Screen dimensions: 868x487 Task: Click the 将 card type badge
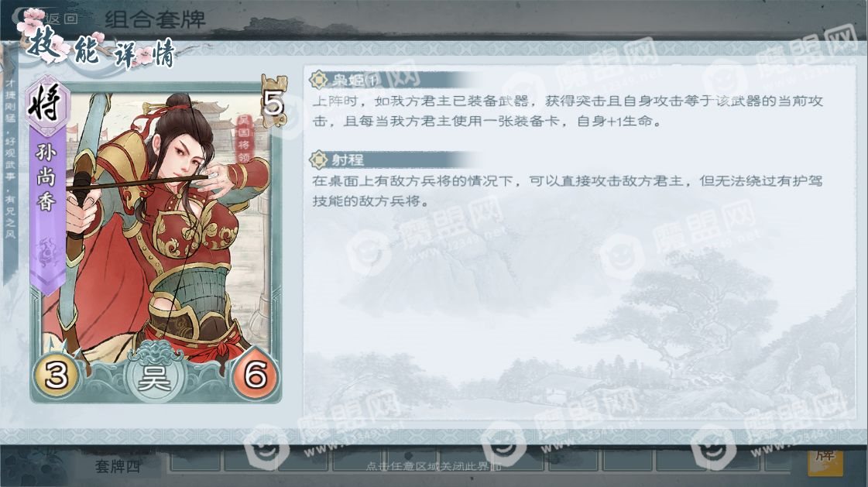tap(46, 104)
